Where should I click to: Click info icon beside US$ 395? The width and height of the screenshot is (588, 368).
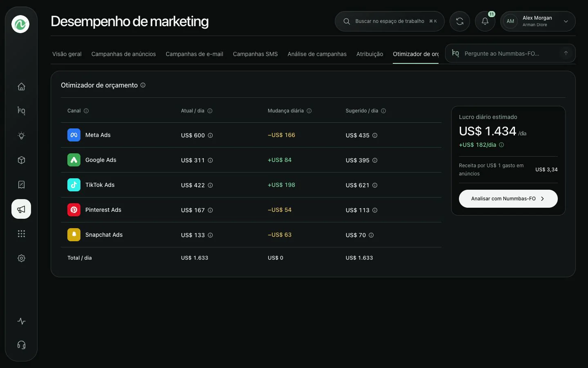(x=375, y=160)
